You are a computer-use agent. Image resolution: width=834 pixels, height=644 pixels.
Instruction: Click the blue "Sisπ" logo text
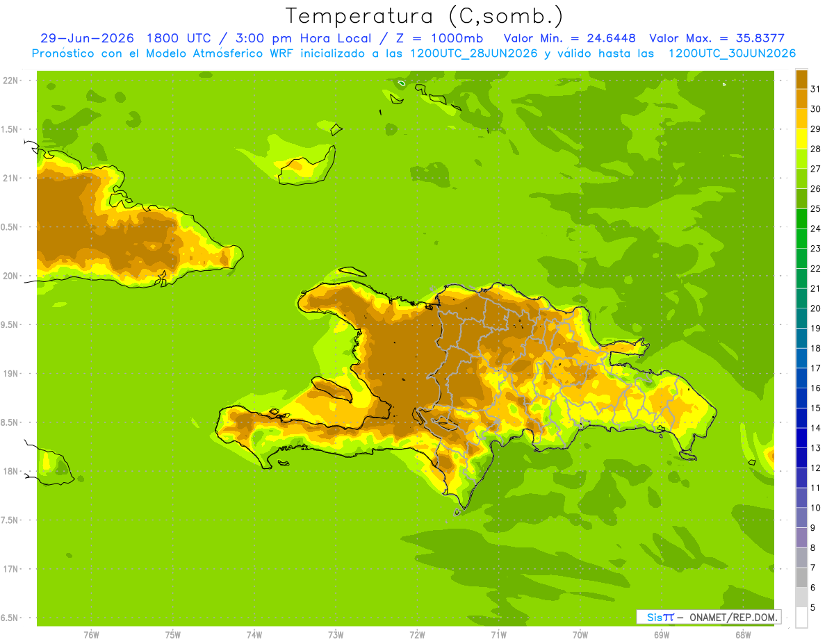click(x=660, y=617)
